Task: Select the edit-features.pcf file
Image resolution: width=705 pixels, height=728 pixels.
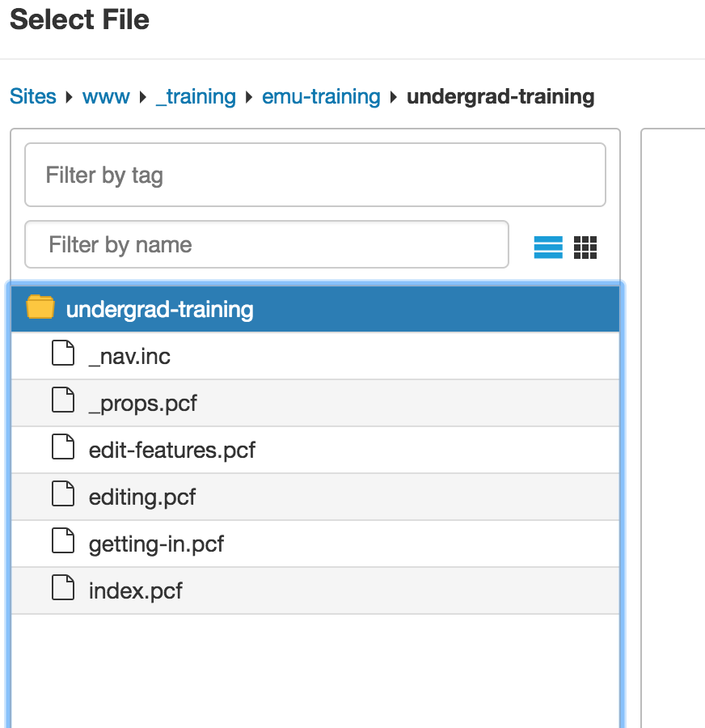Action: tap(172, 449)
